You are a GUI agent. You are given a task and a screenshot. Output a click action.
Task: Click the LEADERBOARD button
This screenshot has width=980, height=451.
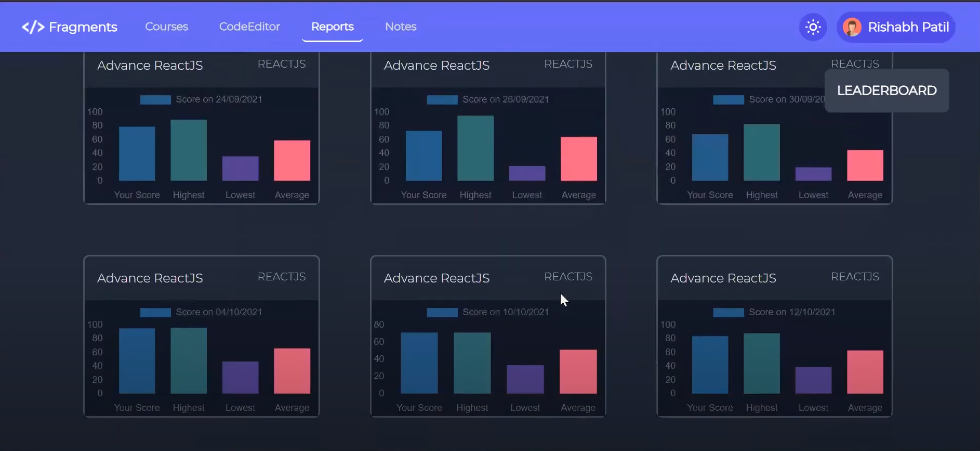pyautogui.click(x=886, y=91)
